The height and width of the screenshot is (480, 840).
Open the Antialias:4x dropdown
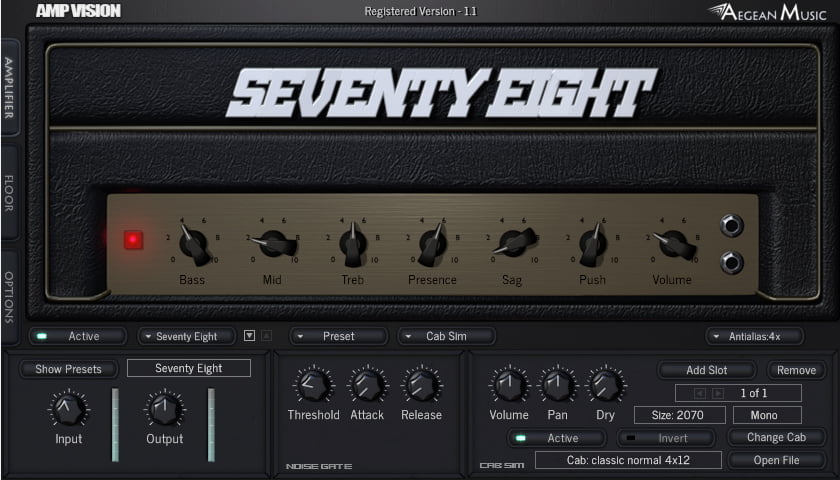pos(754,336)
